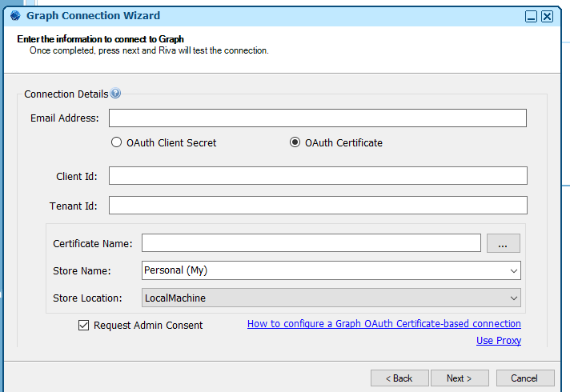Click the Graph Connection Wizard title icon
Image resolution: width=570 pixels, height=392 pixels.
[x=15, y=16]
